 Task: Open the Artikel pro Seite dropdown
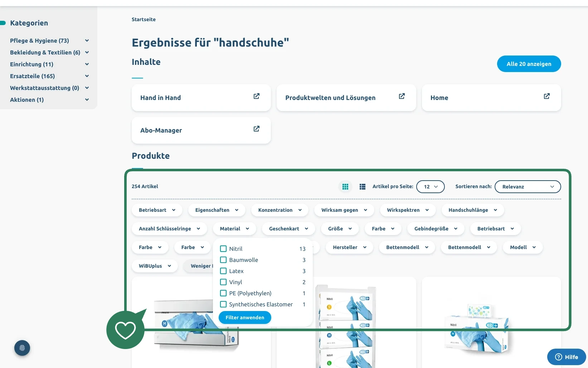pyautogui.click(x=431, y=187)
